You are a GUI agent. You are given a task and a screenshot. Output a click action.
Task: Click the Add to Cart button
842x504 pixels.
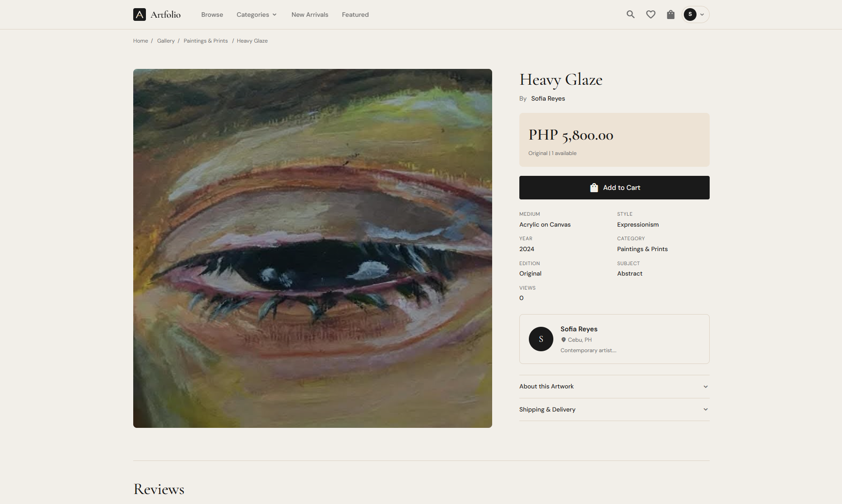pyautogui.click(x=614, y=187)
